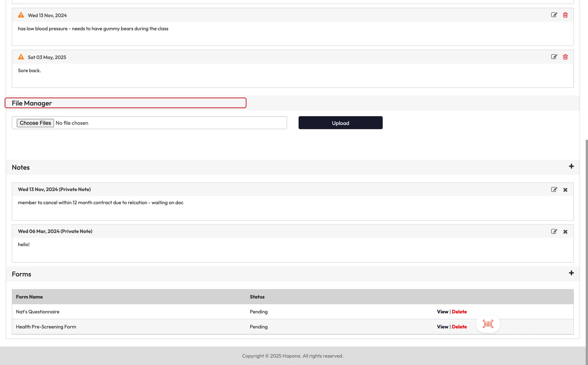Edit the Wed 13 Nov 2024 alert
The height and width of the screenshot is (365, 588).
pos(554,15)
